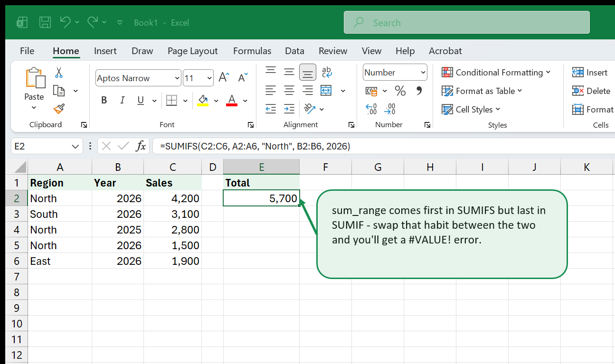Open the font color dropdown arrow
The image size is (615, 364).
click(245, 101)
